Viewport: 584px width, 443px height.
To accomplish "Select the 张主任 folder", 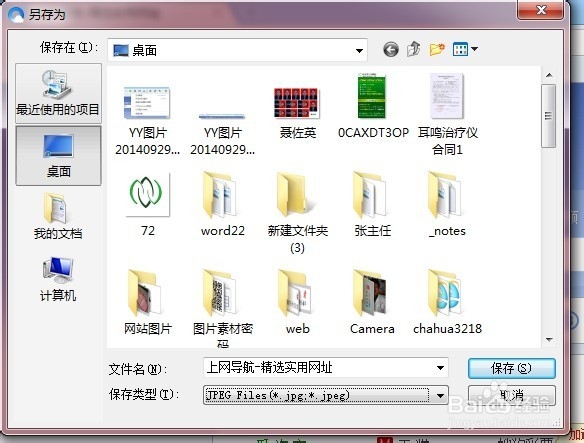I will (372, 204).
